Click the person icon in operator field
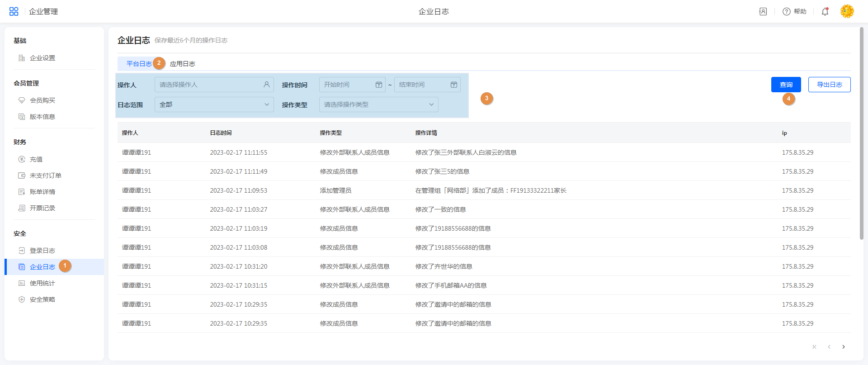Screen dimensions: 868x365 [267, 85]
